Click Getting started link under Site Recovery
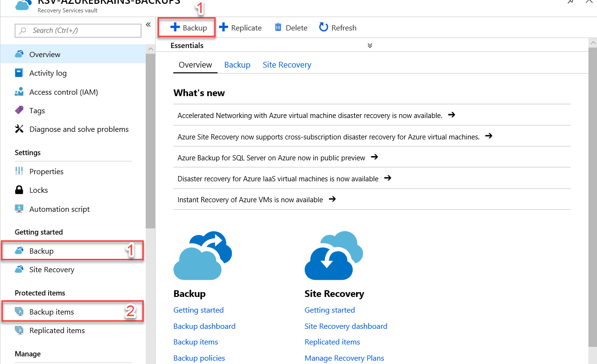This screenshot has height=364, width=597. (x=330, y=310)
